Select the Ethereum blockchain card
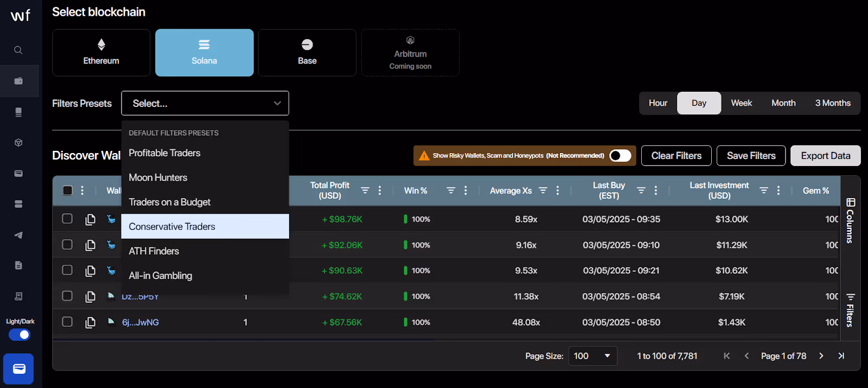 101,53
